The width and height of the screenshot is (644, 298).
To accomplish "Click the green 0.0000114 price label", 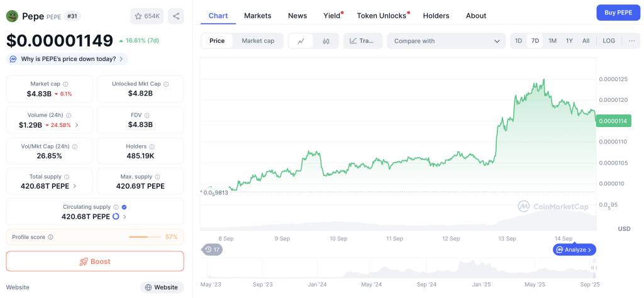I will (x=613, y=121).
